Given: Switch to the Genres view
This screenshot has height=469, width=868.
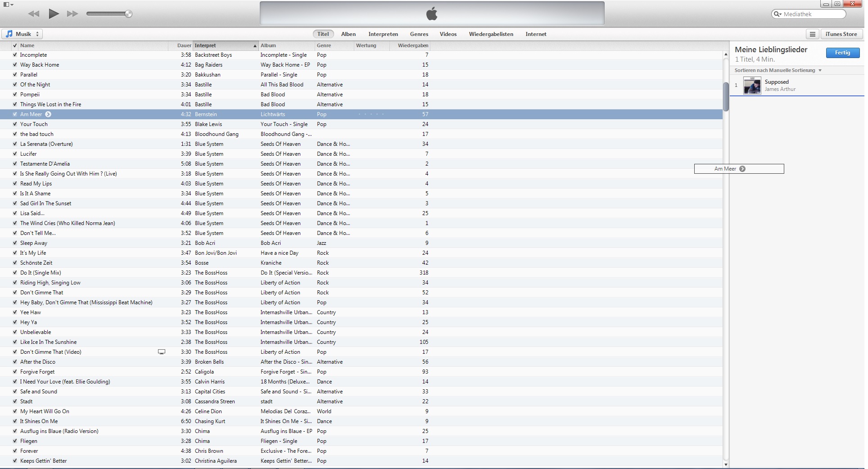Looking at the screenshot, I should (x=419, y=34).
